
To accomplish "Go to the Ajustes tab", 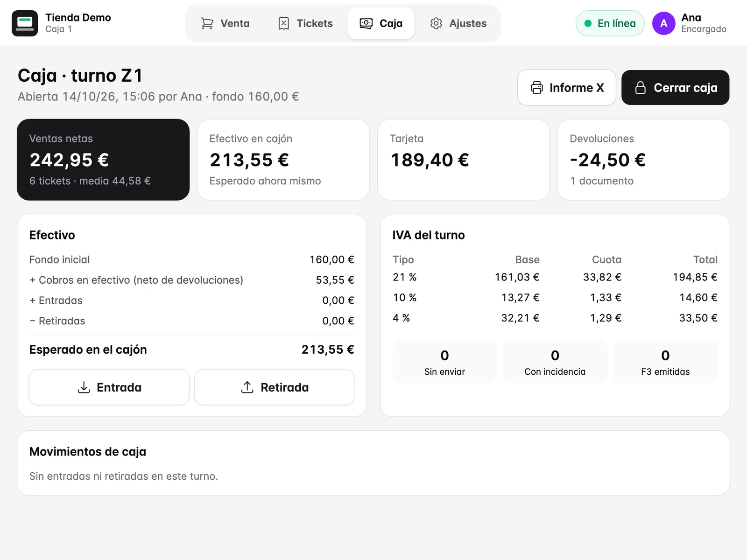I will click(x=458, y=23).
